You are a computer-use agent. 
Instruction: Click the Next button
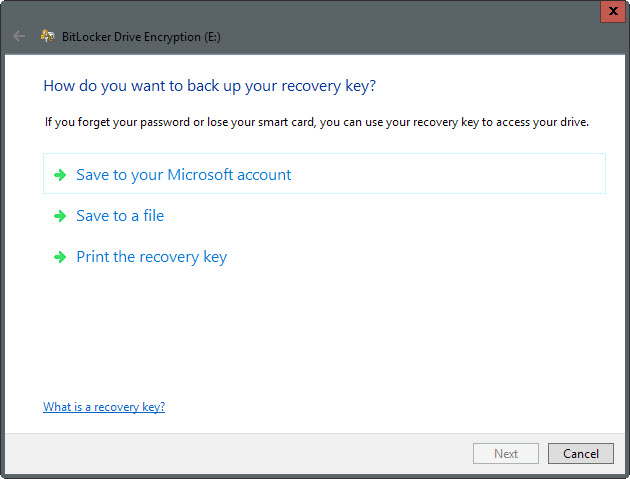(506, 454)
